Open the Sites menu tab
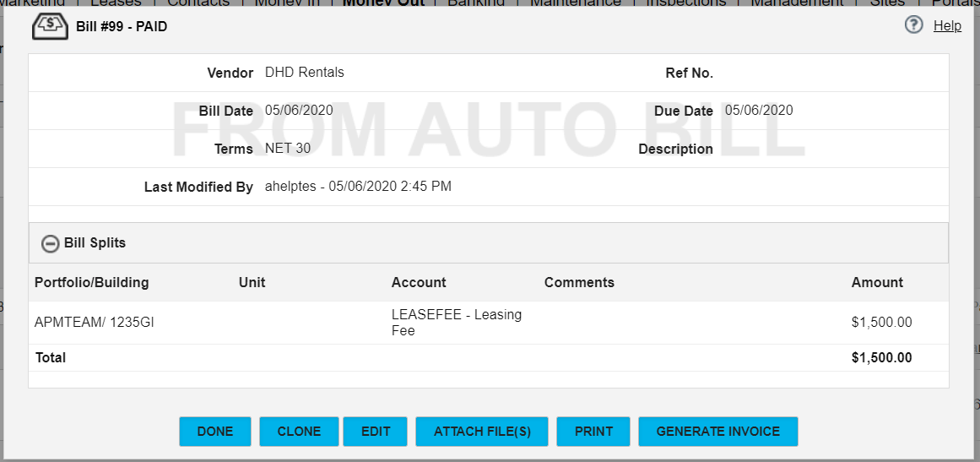The width and height of the screenshot is (980, 462). 887,3
